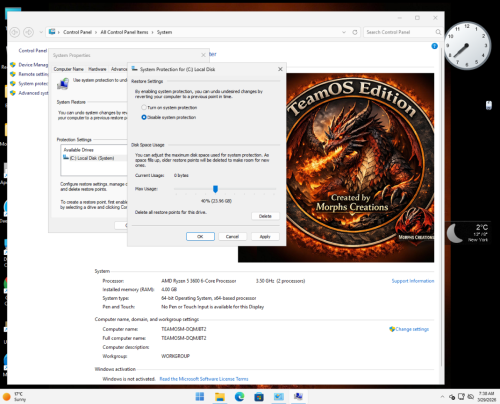Open File Explorer from the taskbar
500x404 pixels.
tap(220, 396)
